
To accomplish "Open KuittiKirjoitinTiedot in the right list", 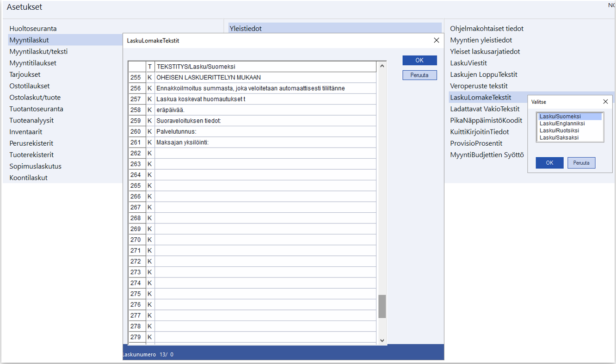I will tap(479, 132).
